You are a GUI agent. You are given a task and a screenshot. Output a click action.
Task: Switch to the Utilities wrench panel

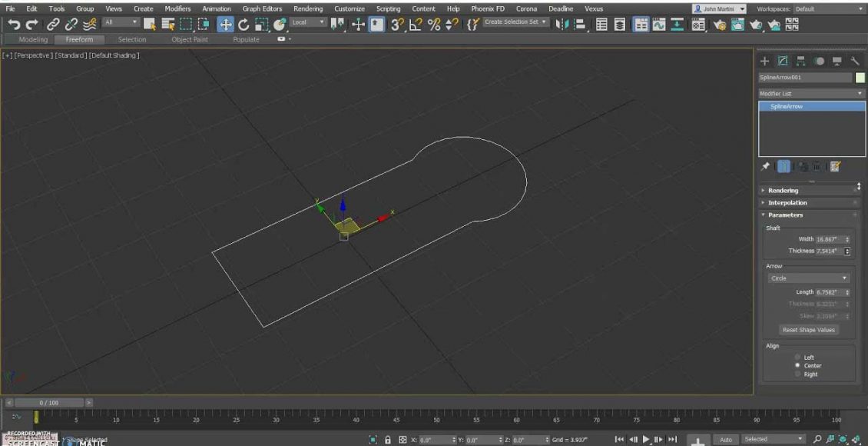click(x=854, y=61)
